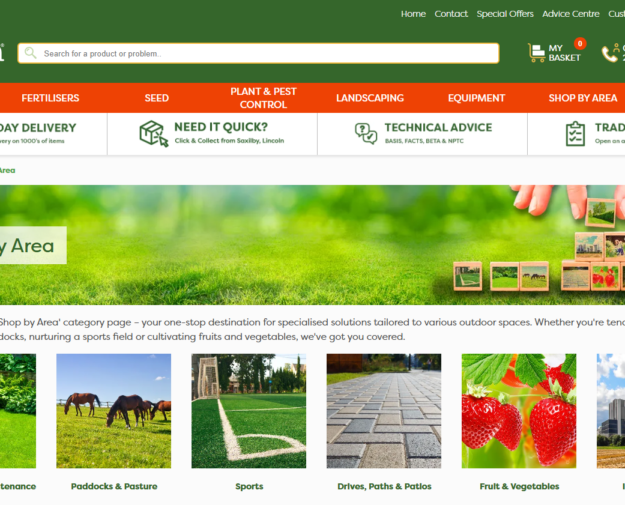Click the phone handset icon
The width and height of the screenshot is (625, 505).
point(609,53)
